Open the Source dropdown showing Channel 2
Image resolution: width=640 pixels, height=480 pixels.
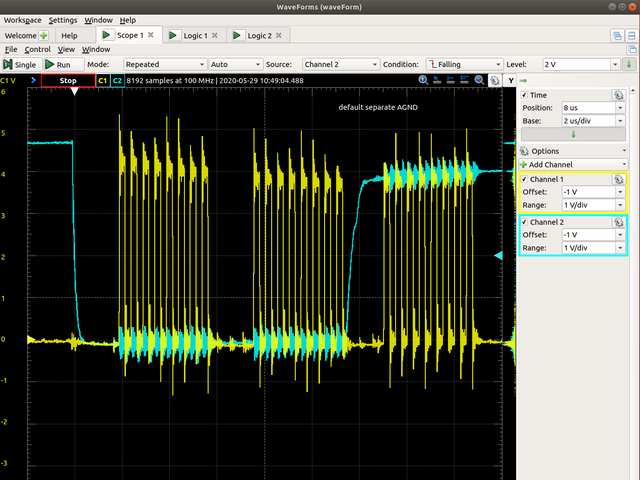click(x=340, y=64)
